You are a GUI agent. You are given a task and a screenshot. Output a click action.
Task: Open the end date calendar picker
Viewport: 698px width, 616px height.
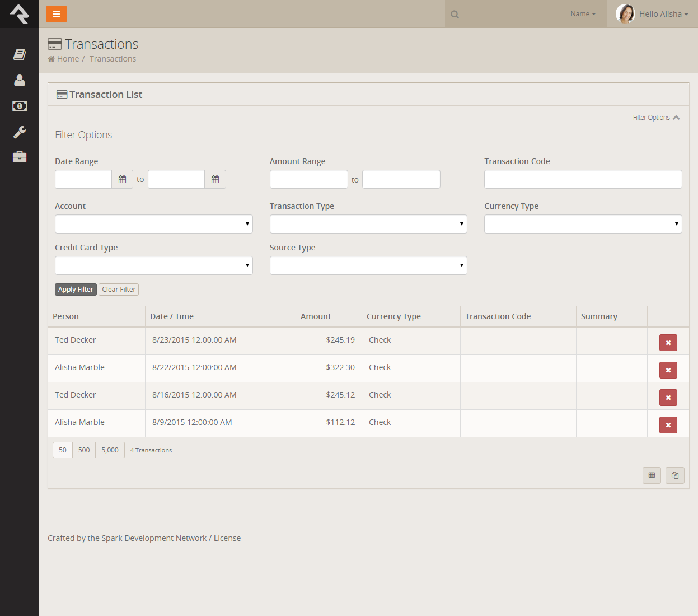pyautogui.click(x=215, y=179)
